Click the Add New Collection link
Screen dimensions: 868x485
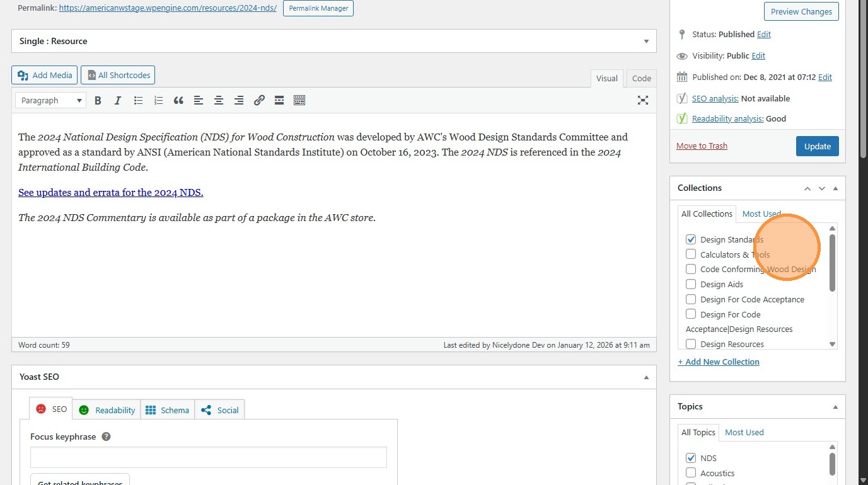719,362
